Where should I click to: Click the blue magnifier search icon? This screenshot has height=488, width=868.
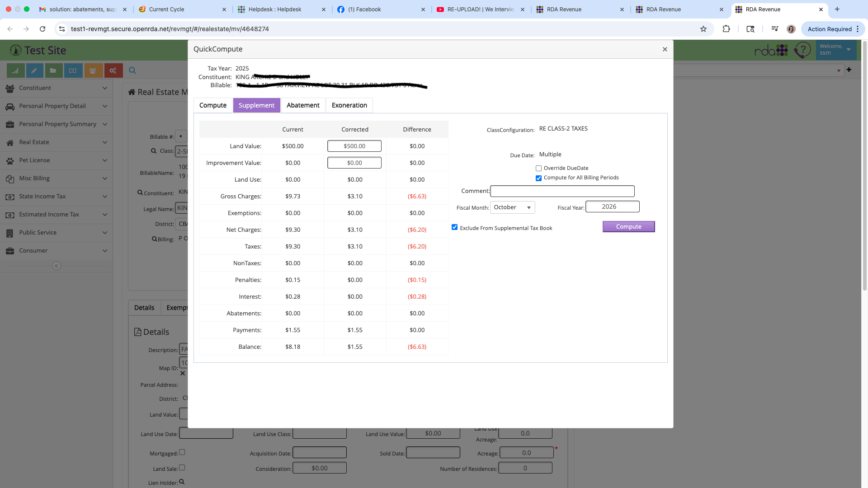pyautogui.click(x=132, y=70)
